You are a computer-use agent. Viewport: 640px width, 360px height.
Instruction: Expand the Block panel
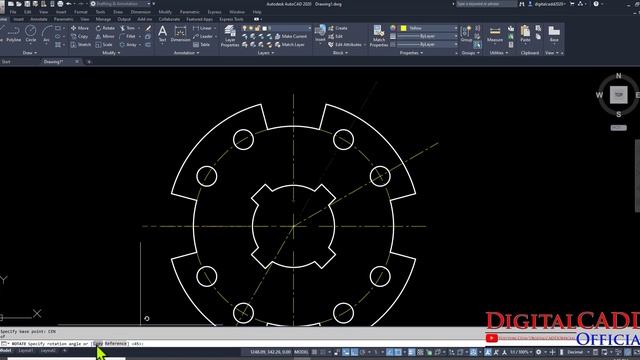click(340, 53)
